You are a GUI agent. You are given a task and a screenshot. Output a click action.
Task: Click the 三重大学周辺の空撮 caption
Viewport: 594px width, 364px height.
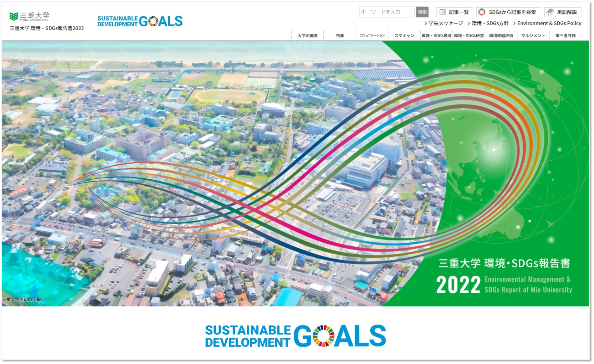click(22, 300)
